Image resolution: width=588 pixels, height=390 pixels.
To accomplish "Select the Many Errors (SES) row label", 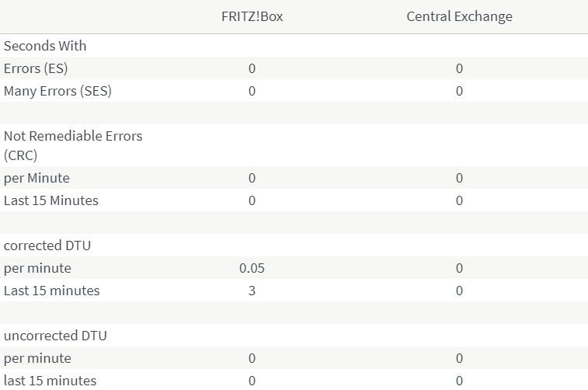I will [57, 91].
